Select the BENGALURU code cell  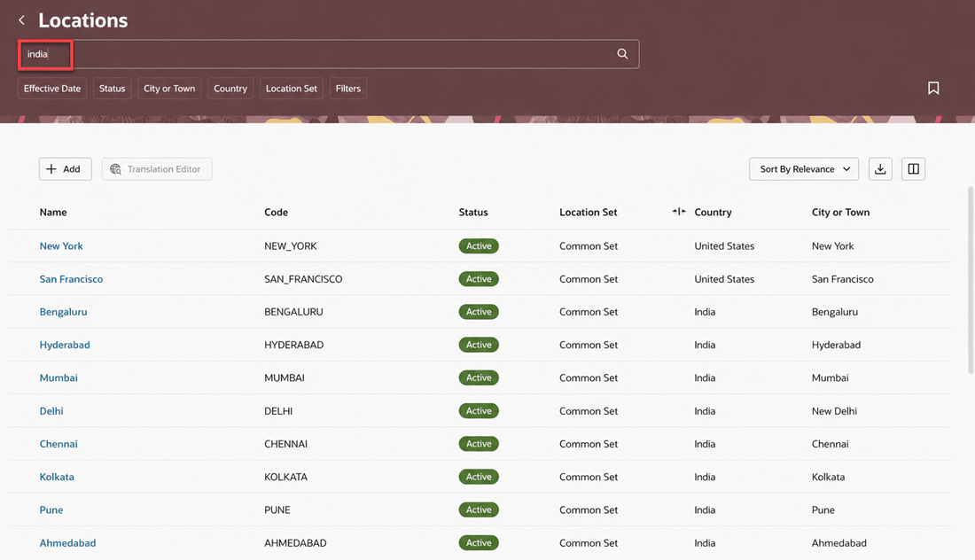click(x=293, y=312)
